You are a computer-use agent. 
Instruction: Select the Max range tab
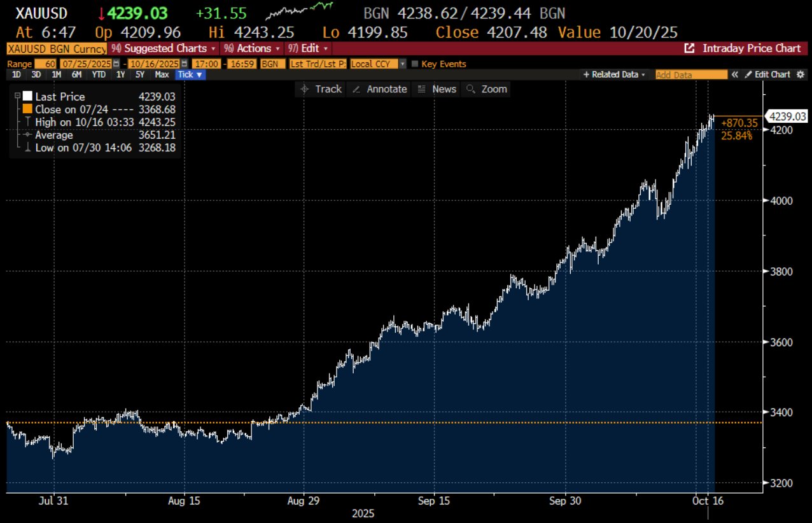point(162,74)
